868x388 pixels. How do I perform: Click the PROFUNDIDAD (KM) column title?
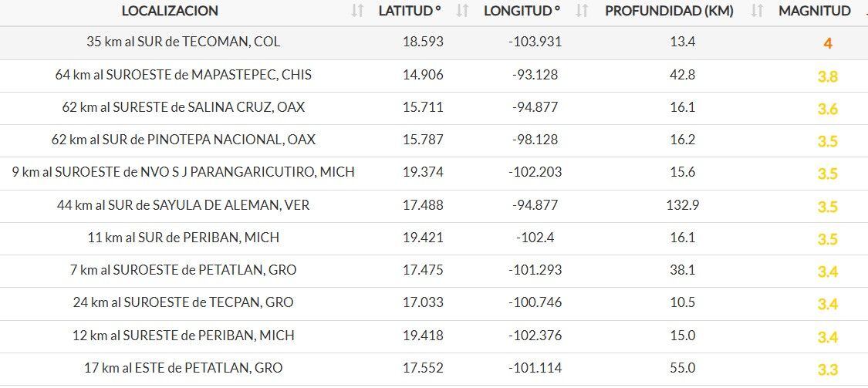click(669, 11)
